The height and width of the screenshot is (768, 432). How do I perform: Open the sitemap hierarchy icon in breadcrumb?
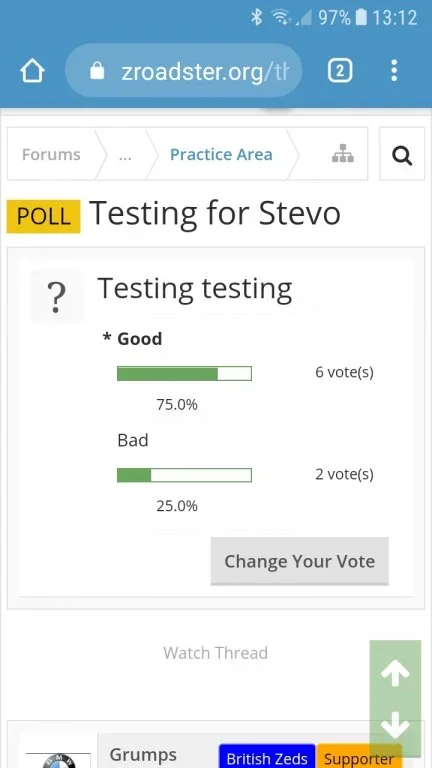[x=342, y=154]
